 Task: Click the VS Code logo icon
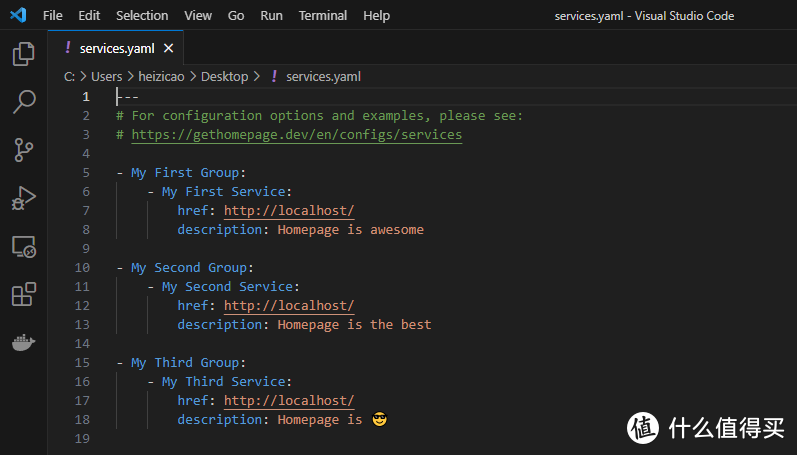point(20,16)
